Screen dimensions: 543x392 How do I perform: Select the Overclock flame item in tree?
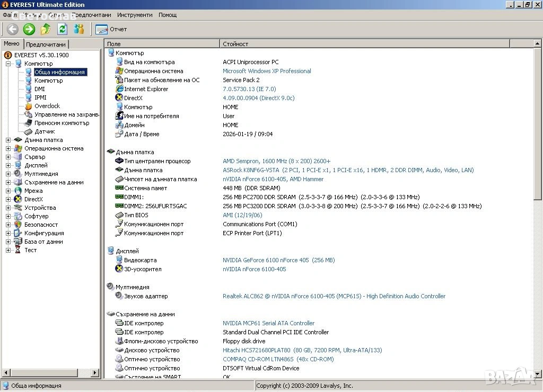(x=47, y=106)
